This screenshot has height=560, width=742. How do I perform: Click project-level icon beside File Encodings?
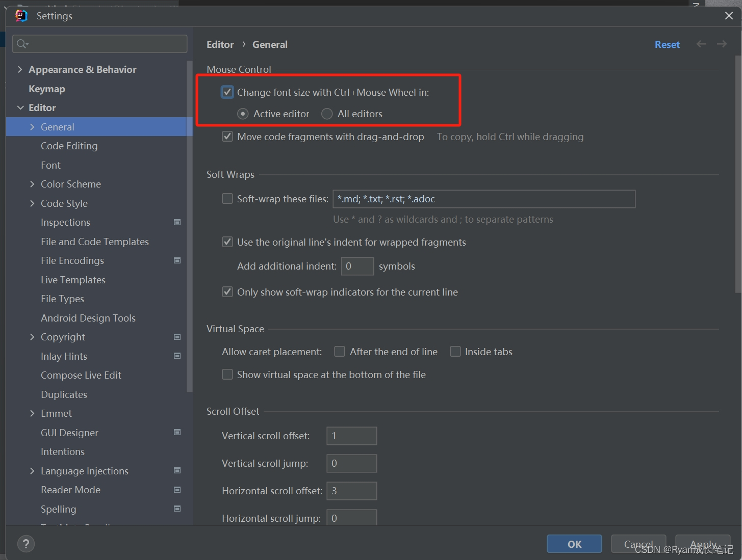tap(177, 260)
